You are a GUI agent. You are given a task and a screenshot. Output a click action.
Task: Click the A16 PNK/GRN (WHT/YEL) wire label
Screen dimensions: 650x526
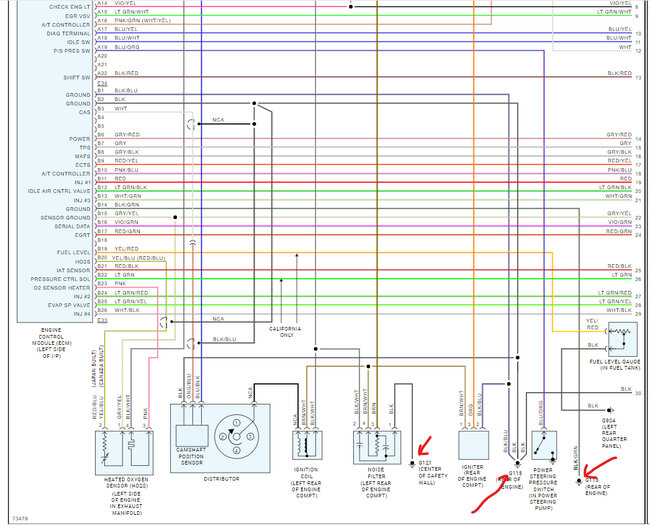pyautogui.click(x=134, y=20)
